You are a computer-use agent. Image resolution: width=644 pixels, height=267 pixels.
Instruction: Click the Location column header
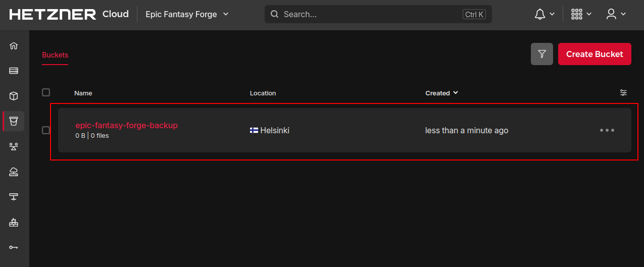tap(263, 93)
